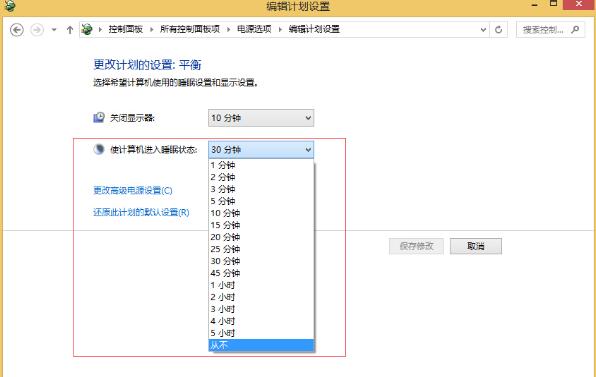
Task: Click the magnifier search icon
Action: click(575, 29)
